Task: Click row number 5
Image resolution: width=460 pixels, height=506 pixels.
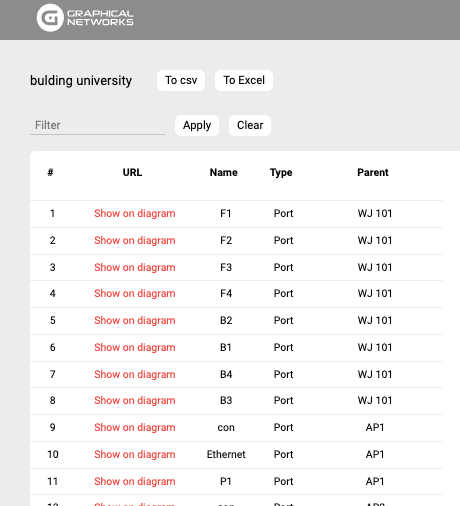Action: [53, 320]
